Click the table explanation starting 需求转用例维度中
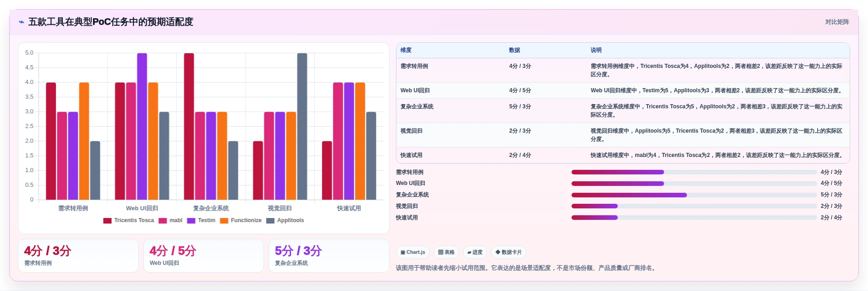 tap(716, 70)
